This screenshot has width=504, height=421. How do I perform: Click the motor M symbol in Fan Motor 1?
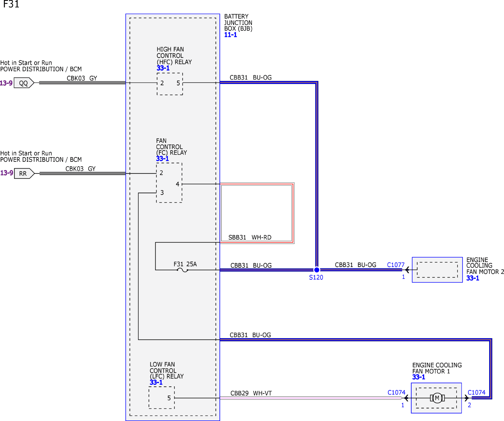click(437, 398)
